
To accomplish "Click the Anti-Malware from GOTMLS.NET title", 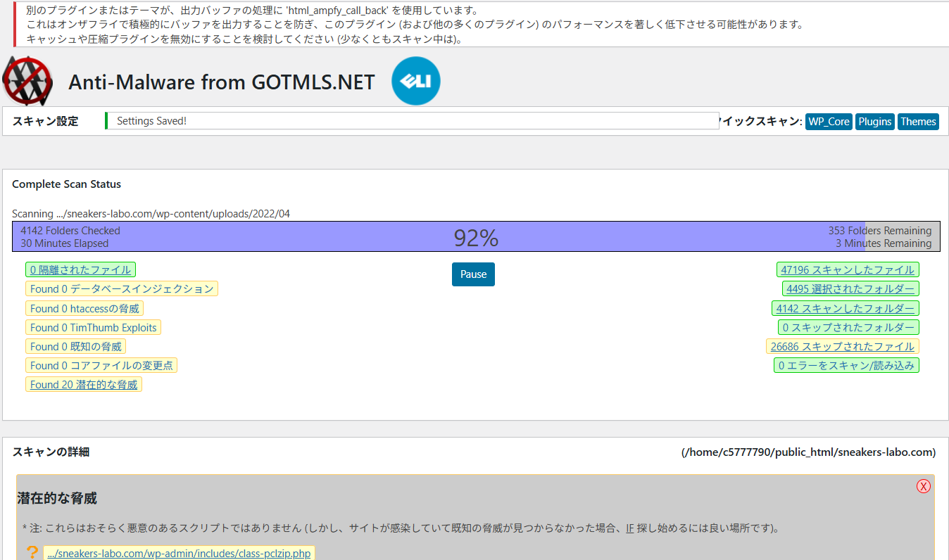I will (222, 82).
